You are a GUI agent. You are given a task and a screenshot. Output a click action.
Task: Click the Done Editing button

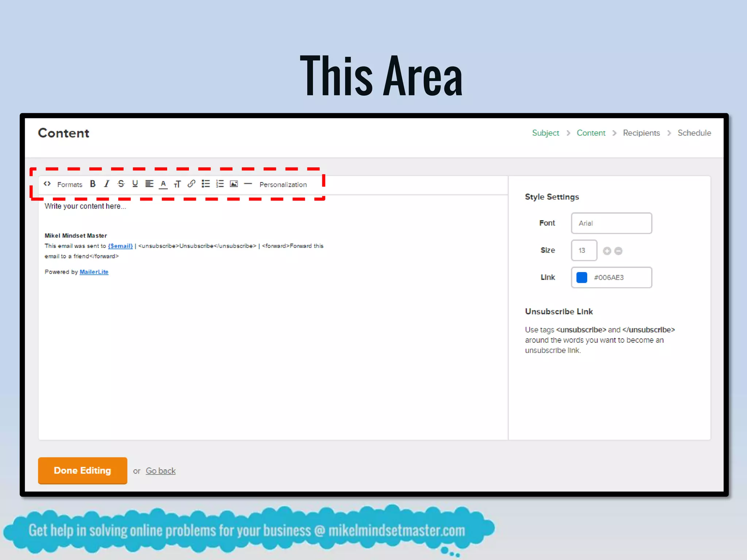pyautogui.click(x=82, y=470)
